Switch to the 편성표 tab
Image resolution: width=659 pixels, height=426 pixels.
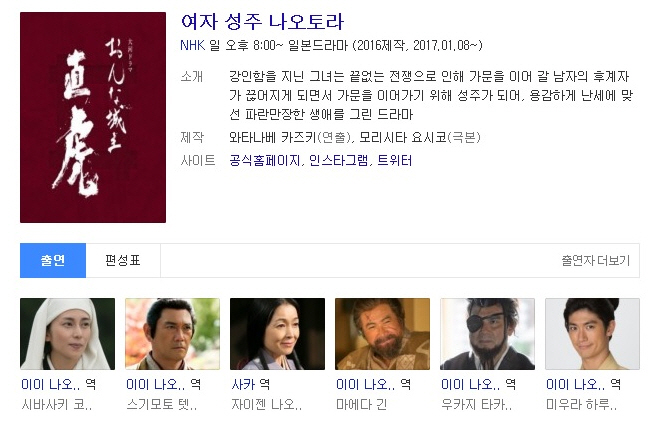[123, 260]
